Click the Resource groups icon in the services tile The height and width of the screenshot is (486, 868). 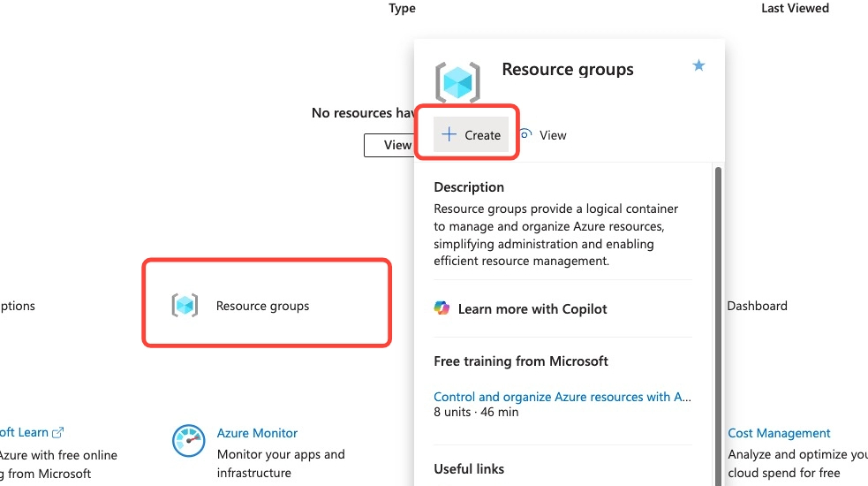185,306
